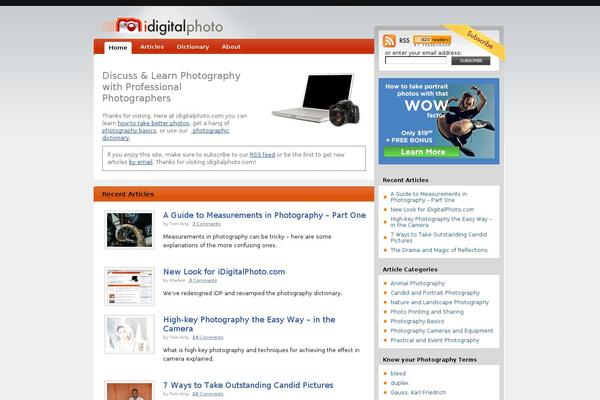Open Candid and Portrait Photography category
Screen dimensions: 600x400
tap(435, 293)
